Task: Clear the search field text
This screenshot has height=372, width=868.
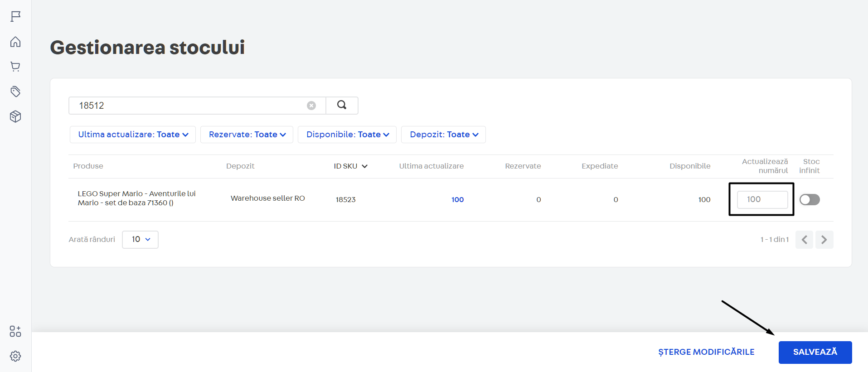Action: coord(311,106)
